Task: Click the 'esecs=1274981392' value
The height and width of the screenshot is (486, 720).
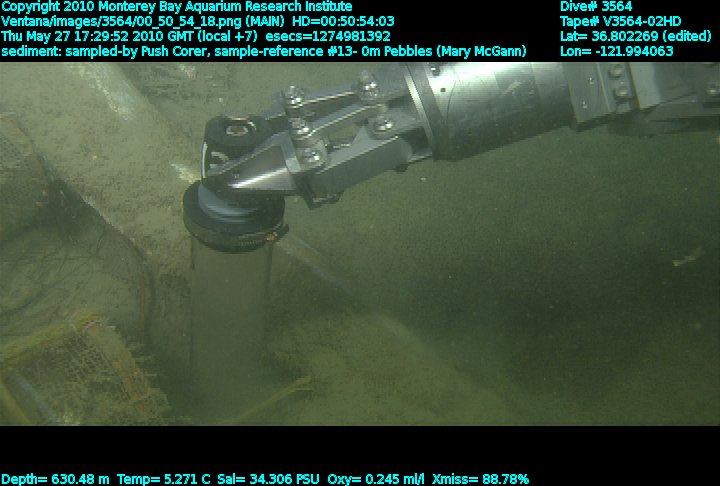Action: 328,36
